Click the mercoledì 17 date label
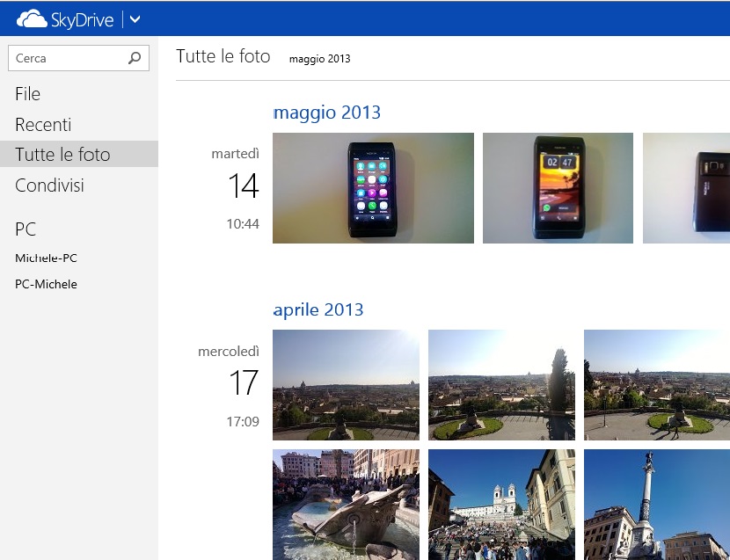 (x=230, y=372)
